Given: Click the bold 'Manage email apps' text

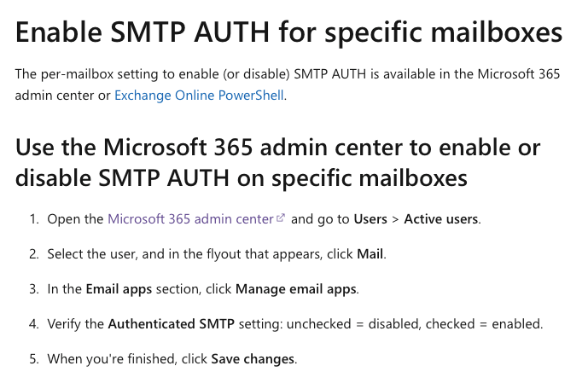Looking at the screenshot, I should pos(296,289).
